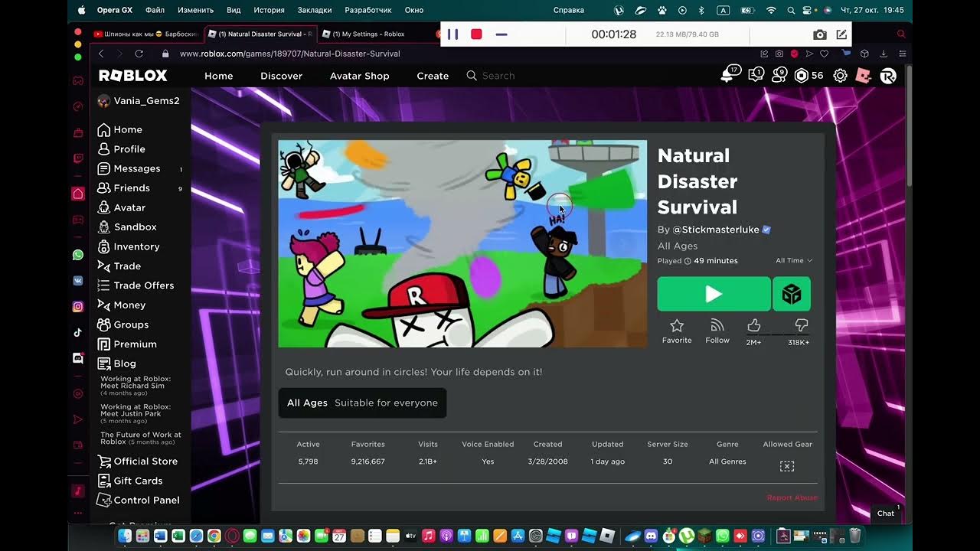980x551 pixels.
Task: Open the Roblox settings gear icon
Action: [840, 76]
